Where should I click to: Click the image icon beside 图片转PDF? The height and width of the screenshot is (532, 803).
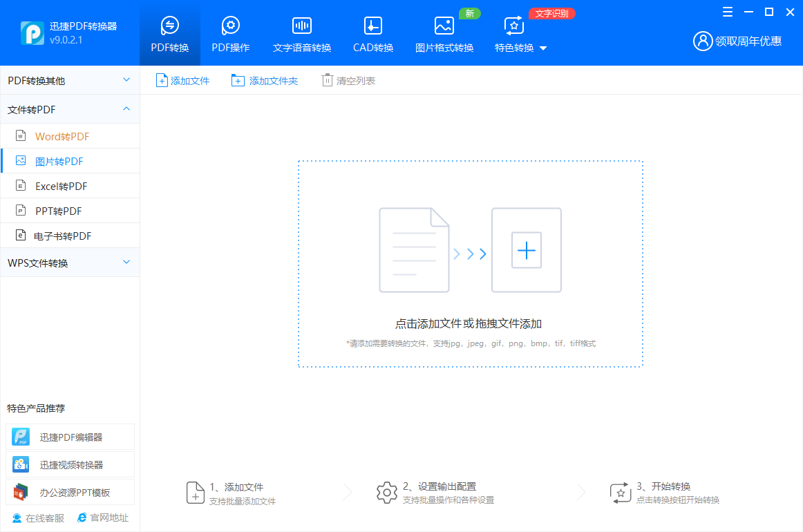pyautogui.click(x=21, y=160)
